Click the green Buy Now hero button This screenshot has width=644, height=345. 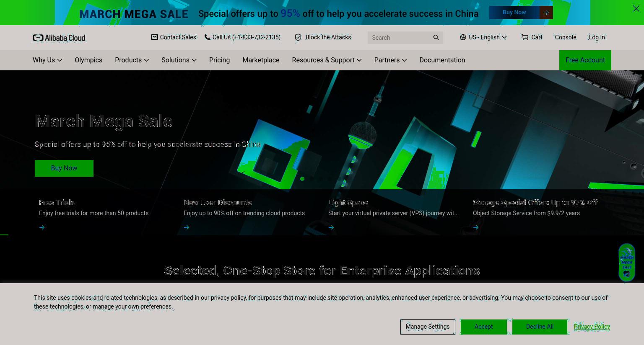tap(64, 168)
